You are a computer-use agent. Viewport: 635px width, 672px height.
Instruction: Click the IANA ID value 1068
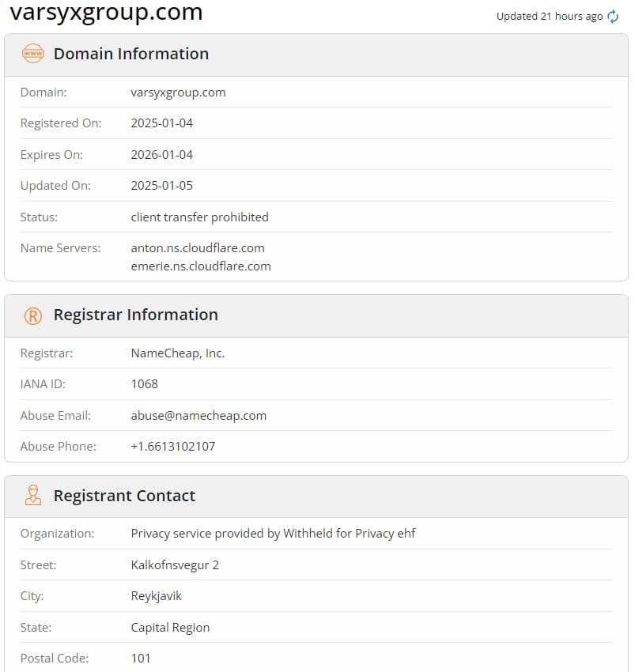click(x=144, y=383)
